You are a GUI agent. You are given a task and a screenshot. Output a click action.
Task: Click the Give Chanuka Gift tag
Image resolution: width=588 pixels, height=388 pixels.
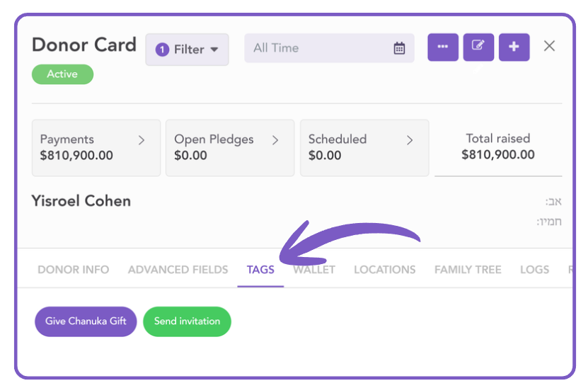click(x=86, y=321)
